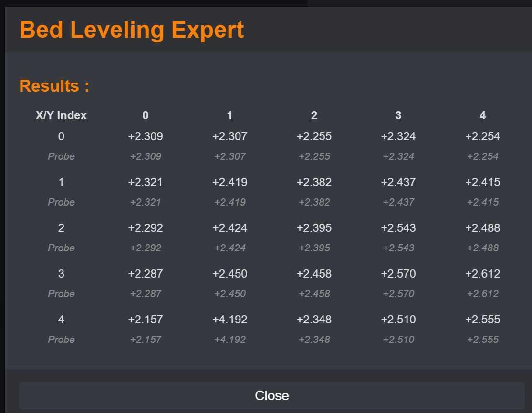
Task: Click the white +2.555 mesh value
Action: click(483, 320)
